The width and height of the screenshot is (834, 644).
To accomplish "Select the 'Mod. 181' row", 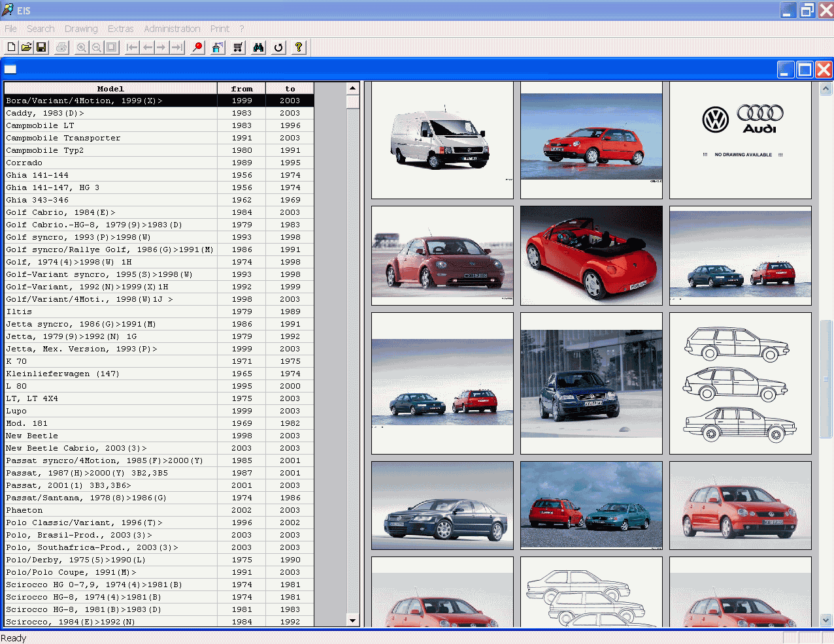I will pyautogui.click(x=159, y=423).
